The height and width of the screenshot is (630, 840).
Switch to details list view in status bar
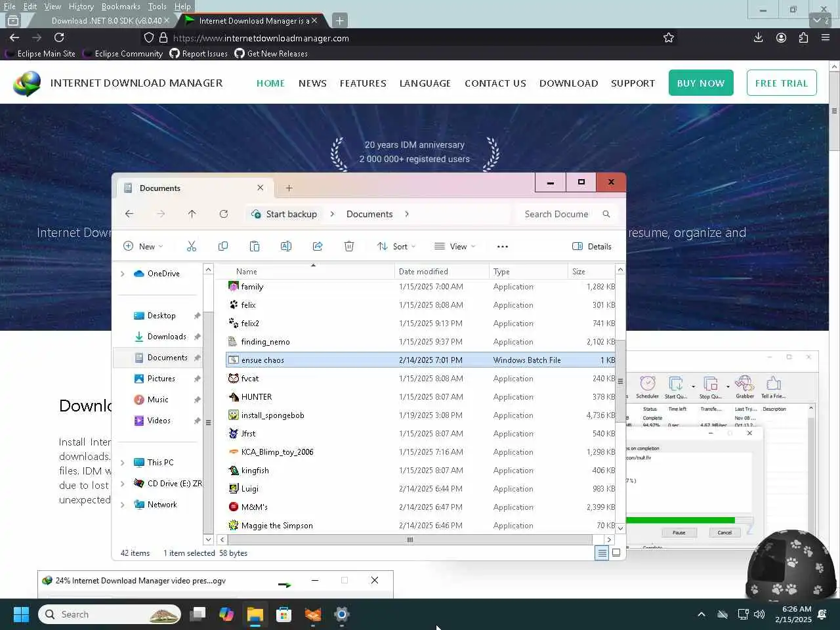[602, 553]
